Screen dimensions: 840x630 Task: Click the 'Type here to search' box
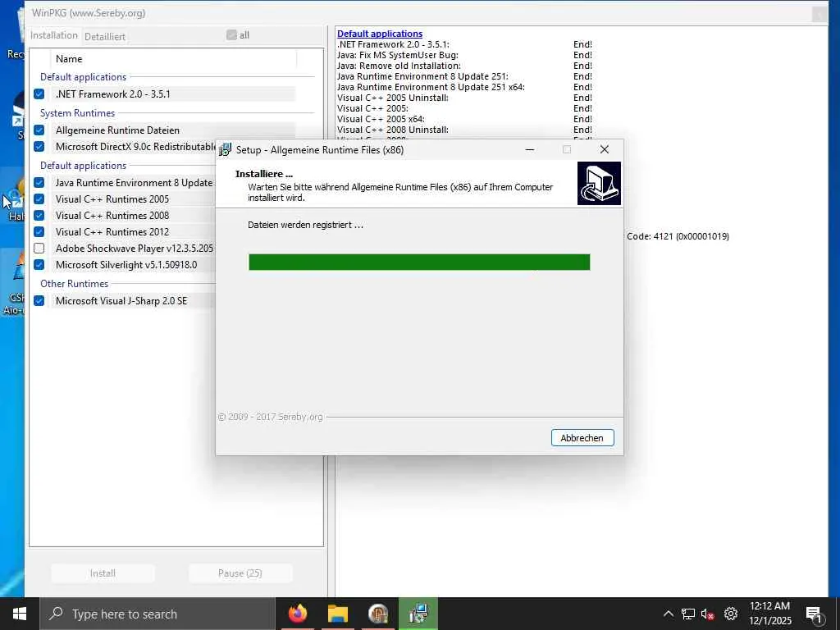click(x=157, y=614)
